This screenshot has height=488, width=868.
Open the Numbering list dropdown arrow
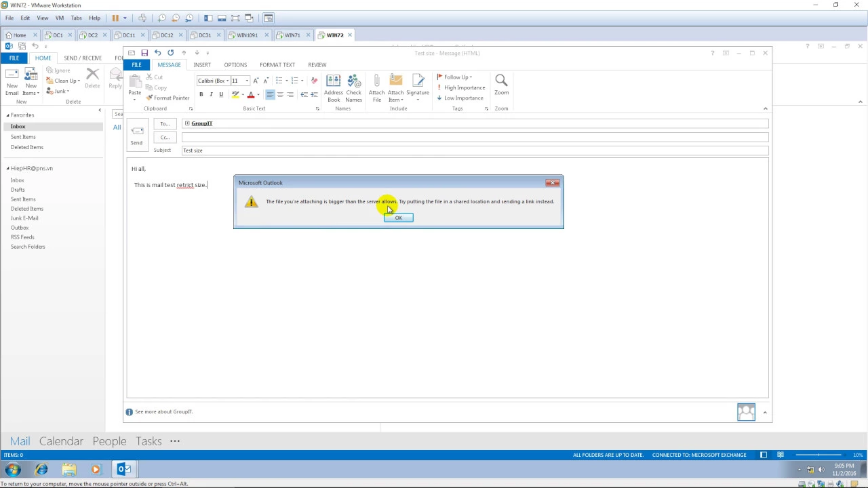tap(302, 81)
